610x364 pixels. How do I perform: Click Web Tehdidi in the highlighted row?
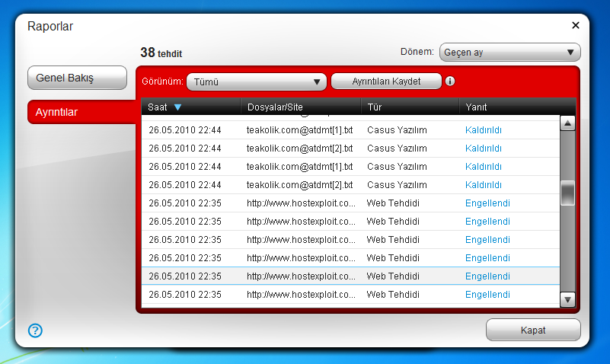point(393,276)
